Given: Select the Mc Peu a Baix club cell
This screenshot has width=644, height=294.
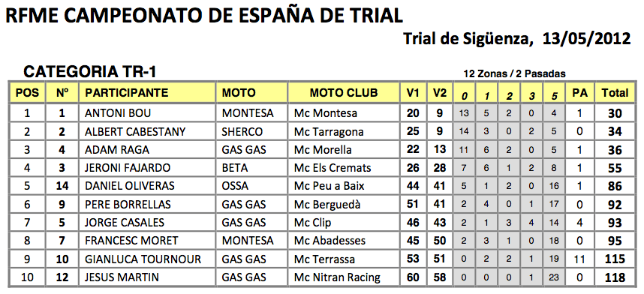Looking at the screenshot, I should [x=345, y=186].
